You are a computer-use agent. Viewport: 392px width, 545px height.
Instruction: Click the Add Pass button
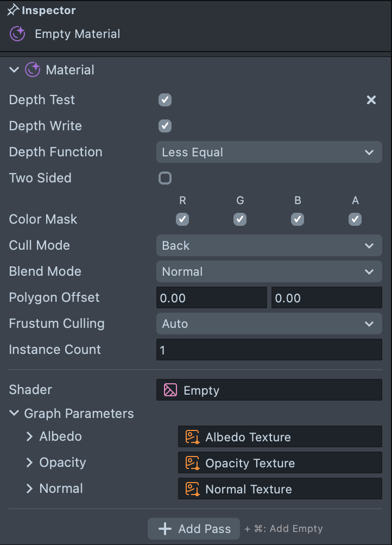coord(194,529)
